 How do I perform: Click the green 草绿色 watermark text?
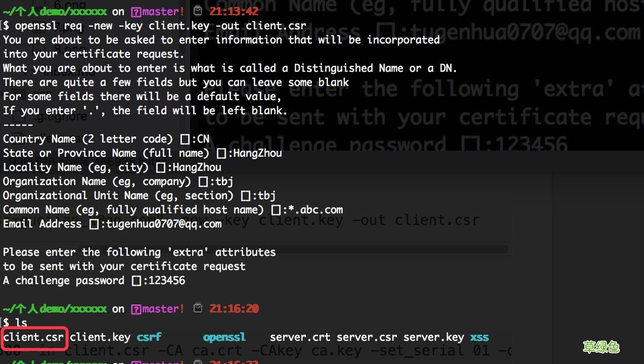[601, 347]
